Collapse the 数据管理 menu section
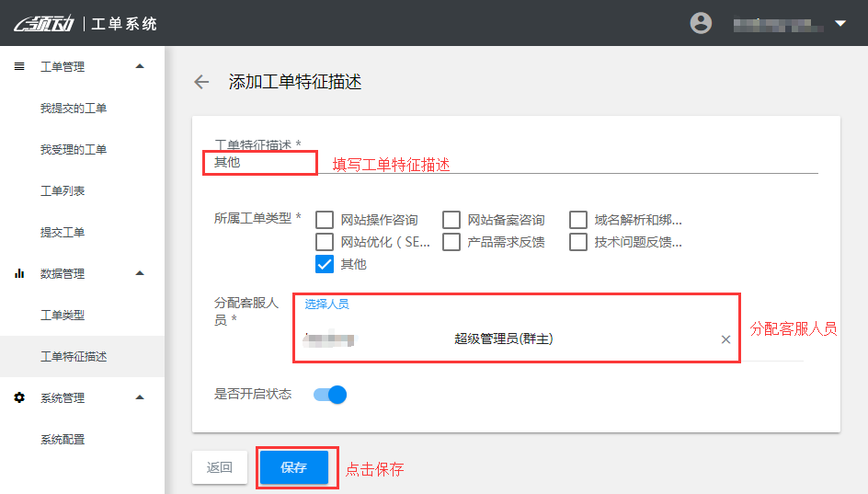 (140, 273)
